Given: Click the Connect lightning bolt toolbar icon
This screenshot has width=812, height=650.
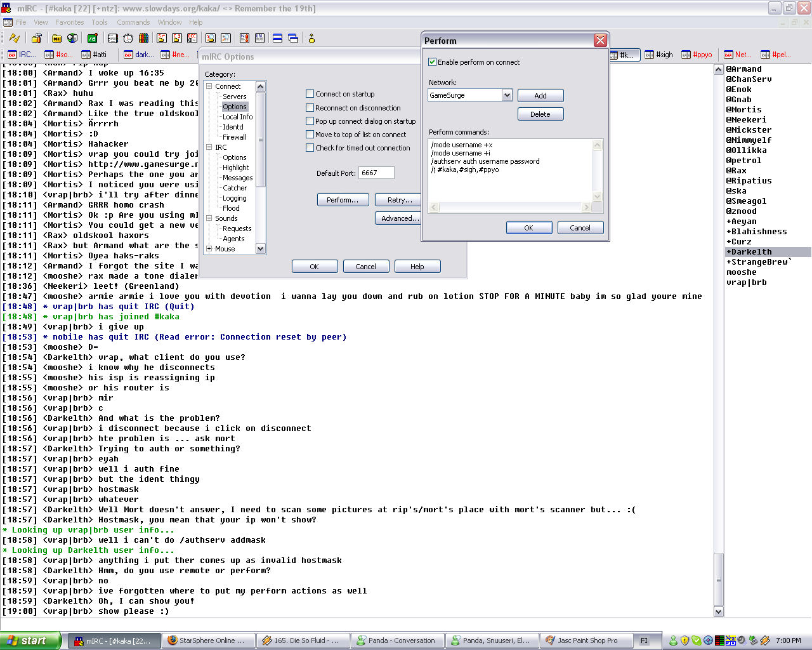Looking at the screenshot, I should point(14,38).
